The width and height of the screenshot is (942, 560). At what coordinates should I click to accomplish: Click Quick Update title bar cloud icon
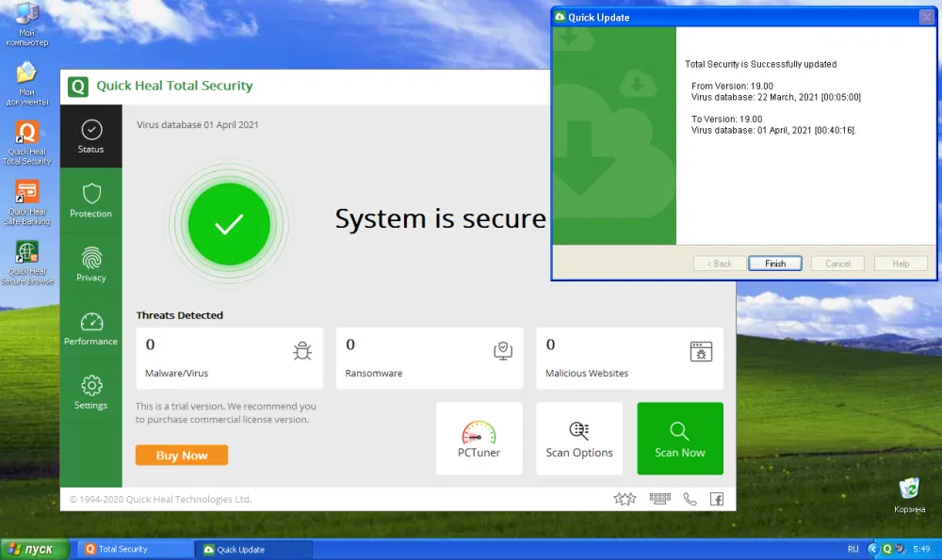[560, 17]
